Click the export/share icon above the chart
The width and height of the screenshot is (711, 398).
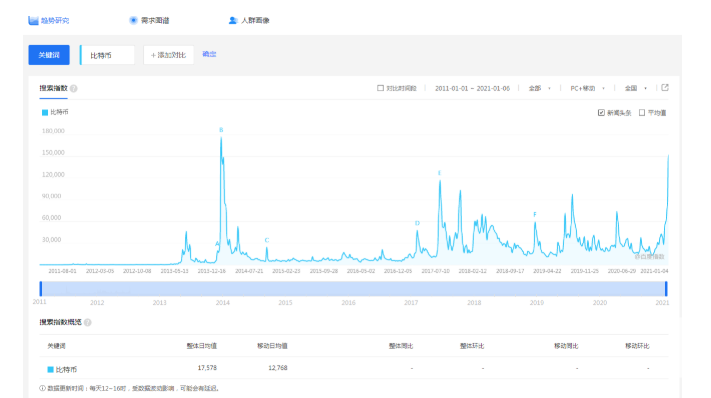tap(665, 87)
